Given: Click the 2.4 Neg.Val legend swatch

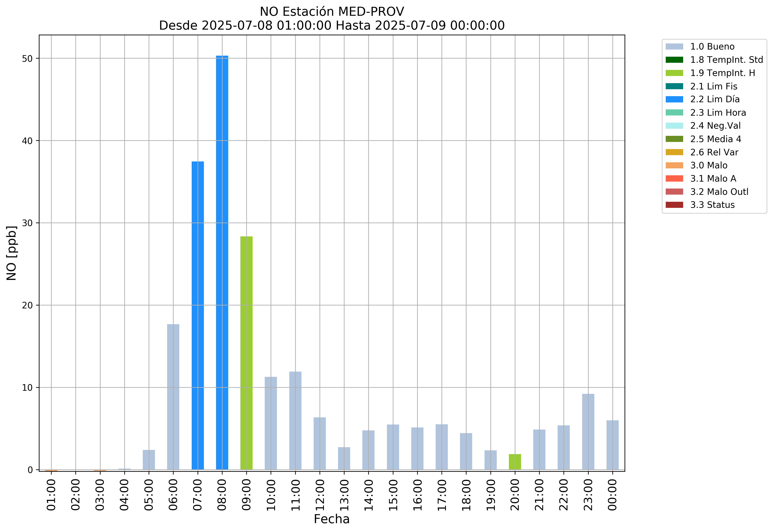Looking at the screenshot, I should (x=674, y=126).
